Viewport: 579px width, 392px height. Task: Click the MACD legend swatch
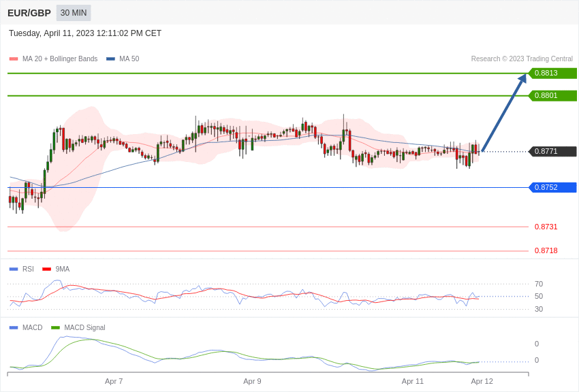coord(14,328)
